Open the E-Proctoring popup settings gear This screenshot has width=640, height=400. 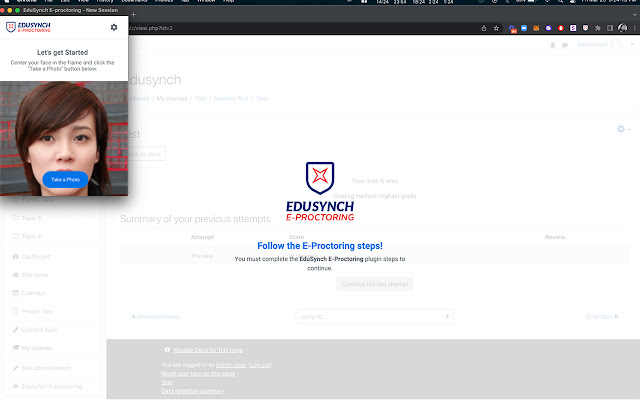[x=114, y=27]
